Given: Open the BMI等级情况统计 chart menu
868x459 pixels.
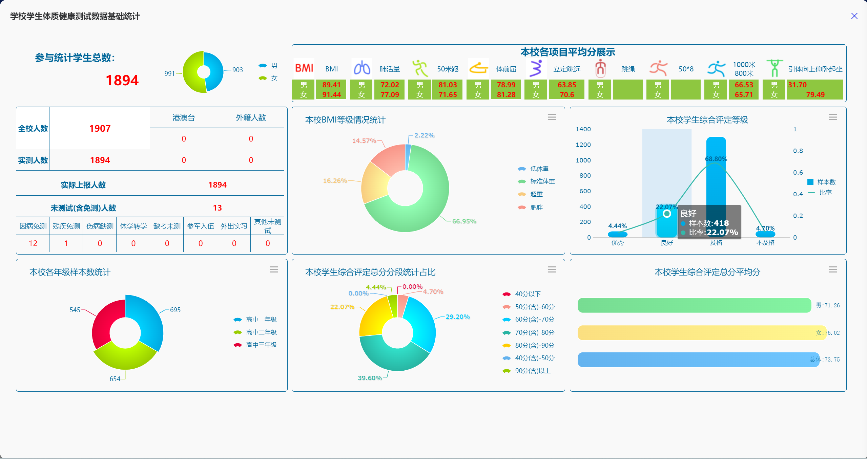Looking at the screenshot, I should 552,117.
